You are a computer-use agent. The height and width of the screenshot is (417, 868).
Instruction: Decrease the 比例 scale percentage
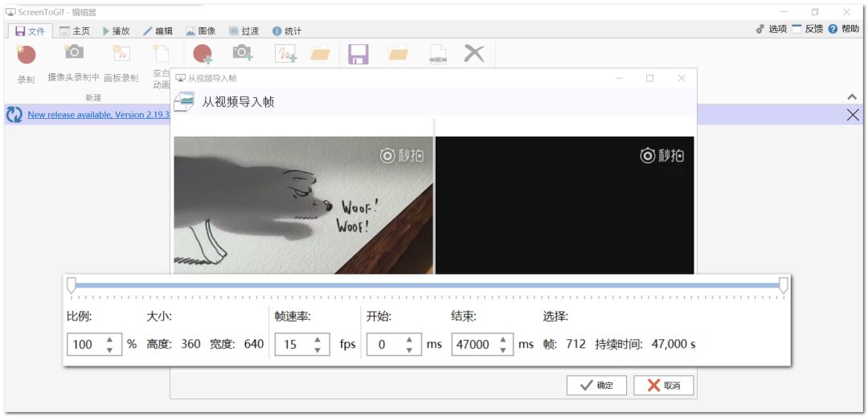[109, 350]
